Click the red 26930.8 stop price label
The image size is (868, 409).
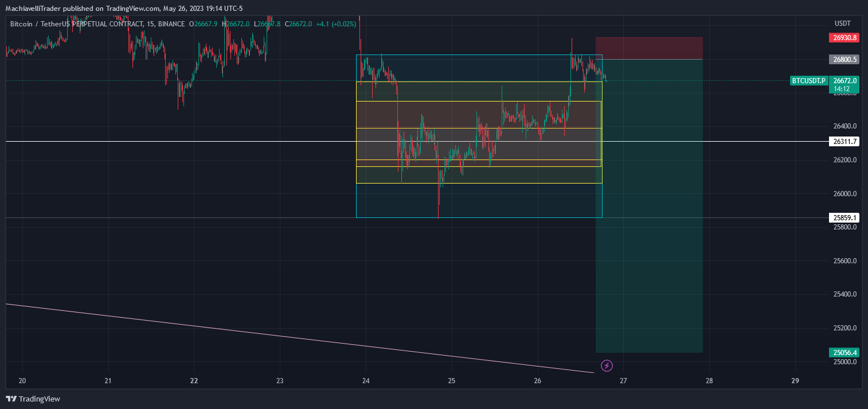[x=844, y=38]
